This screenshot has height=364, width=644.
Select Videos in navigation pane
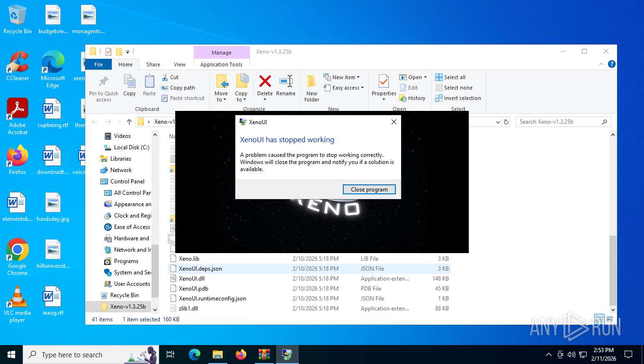(x=122, y=136)
